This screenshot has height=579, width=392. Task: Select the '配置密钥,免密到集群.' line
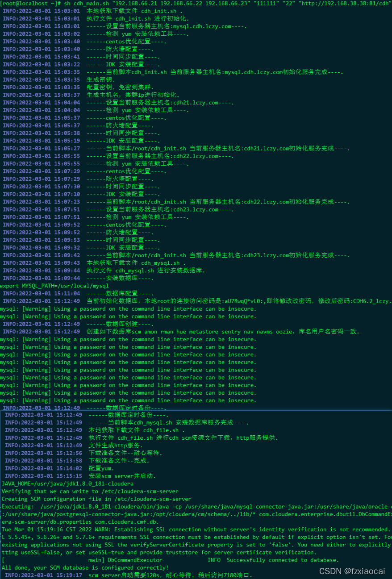78,87
